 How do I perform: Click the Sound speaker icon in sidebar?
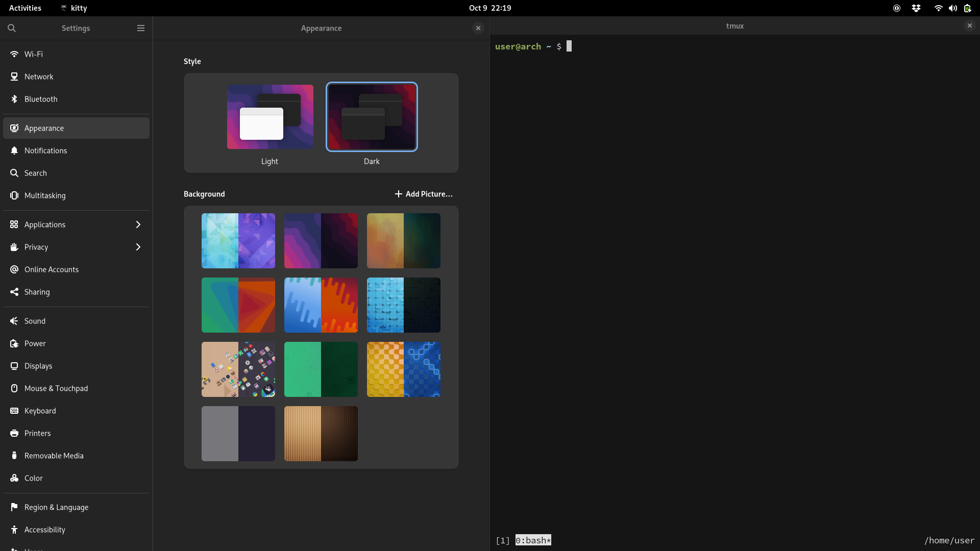tap(14, 321)
